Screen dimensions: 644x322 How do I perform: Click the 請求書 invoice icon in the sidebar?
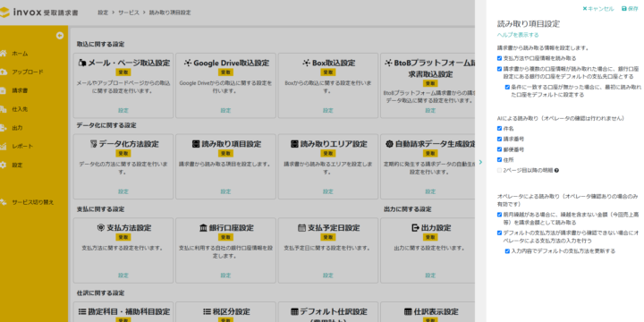pos(4,90)
